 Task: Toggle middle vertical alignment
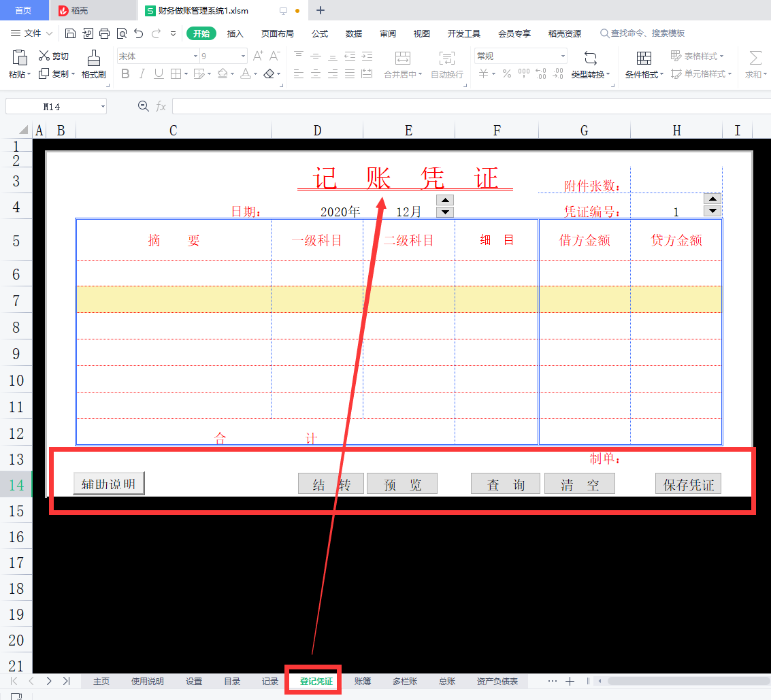316,56
